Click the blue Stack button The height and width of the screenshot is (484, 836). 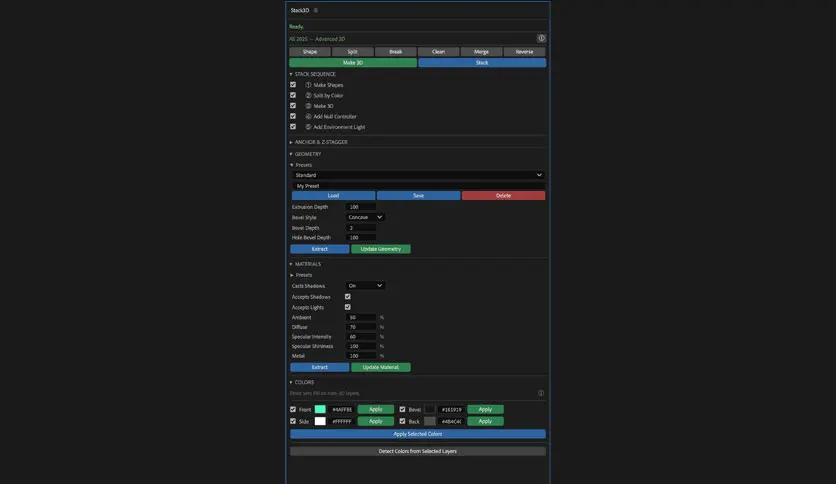[482, 63]
